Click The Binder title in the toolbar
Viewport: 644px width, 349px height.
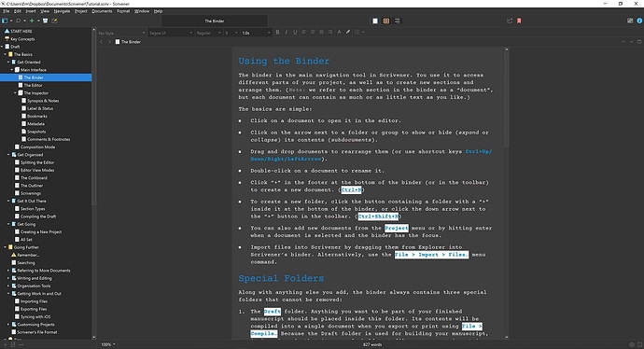coord(215,21)
